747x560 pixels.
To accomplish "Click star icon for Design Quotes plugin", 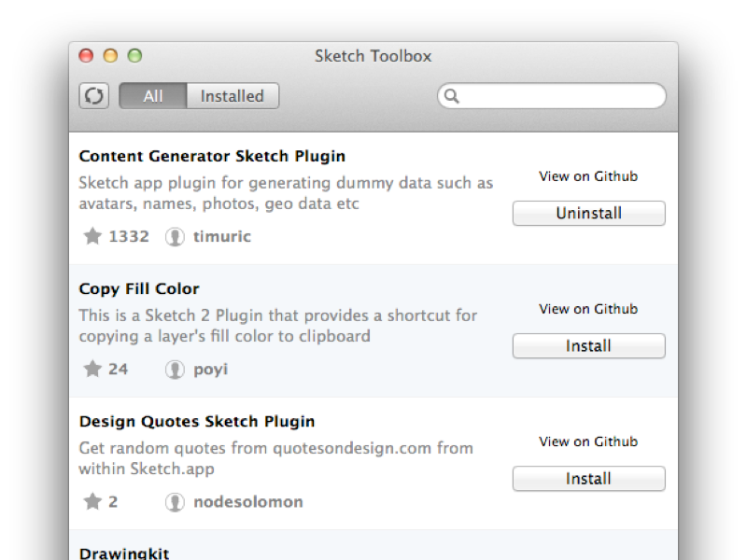I will (x=92, y=501).
